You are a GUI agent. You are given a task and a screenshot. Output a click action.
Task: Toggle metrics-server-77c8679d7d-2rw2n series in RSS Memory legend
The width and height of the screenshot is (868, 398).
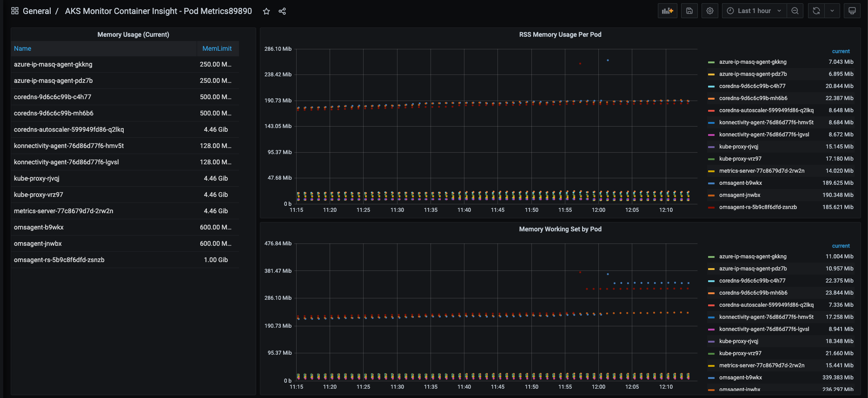(x=762, y=171)
